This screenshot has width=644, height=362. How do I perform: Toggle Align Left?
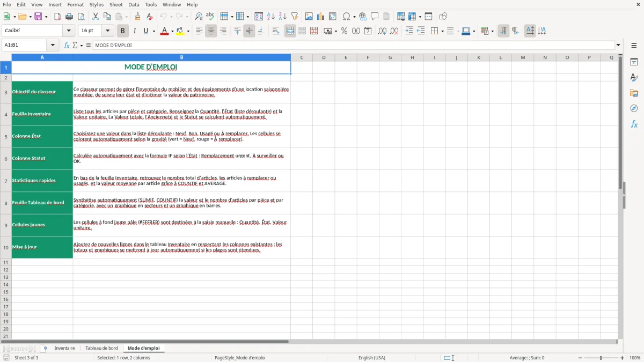point(199,31)
